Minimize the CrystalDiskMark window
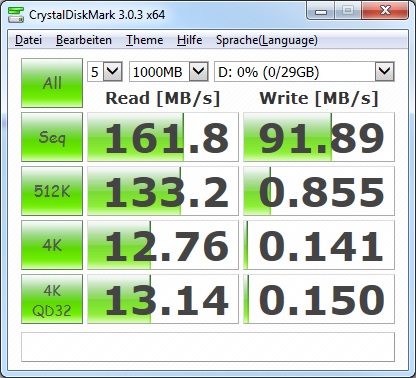 point(321,12)
